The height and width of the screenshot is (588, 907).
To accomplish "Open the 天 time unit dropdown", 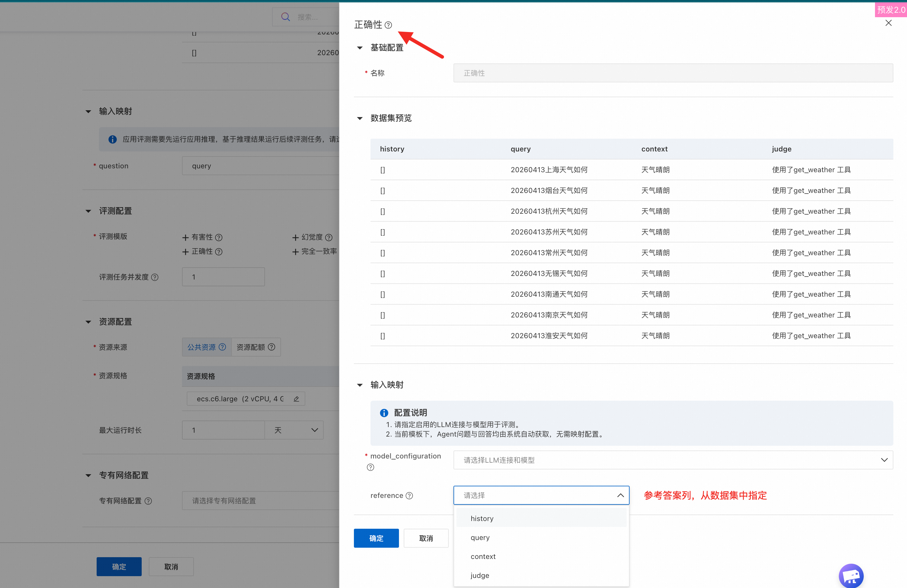I will [294, 430].
